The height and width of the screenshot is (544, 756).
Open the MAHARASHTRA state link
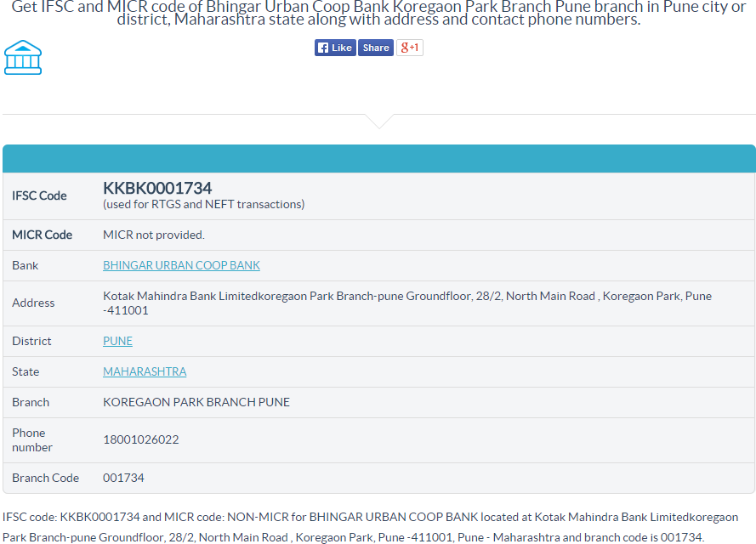point(145,371)
